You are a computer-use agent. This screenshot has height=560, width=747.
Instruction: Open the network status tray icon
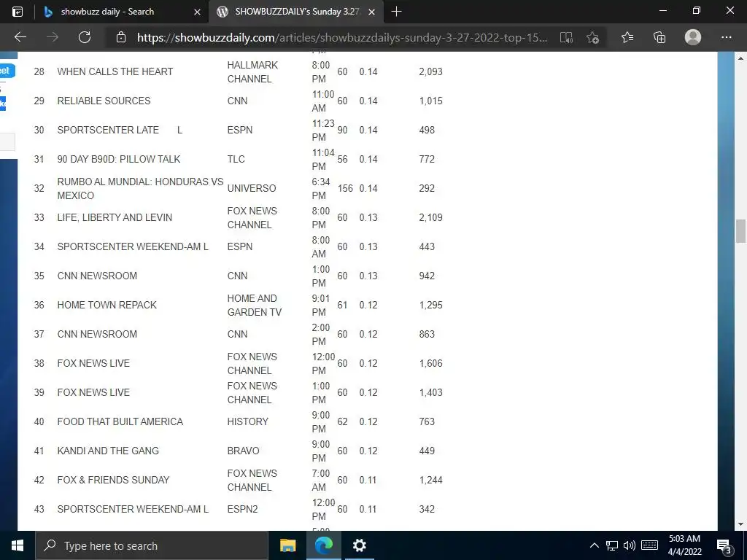[x=612, y=545]
